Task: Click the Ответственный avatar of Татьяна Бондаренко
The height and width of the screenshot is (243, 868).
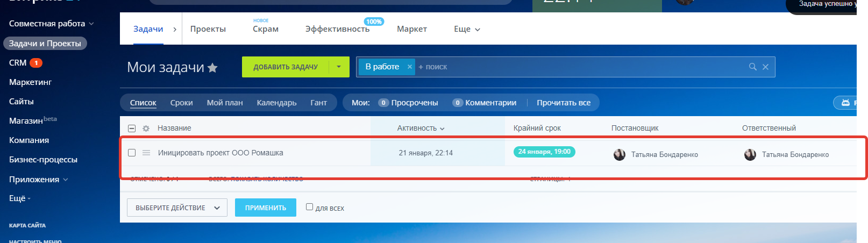Action: tap(750, 155)
